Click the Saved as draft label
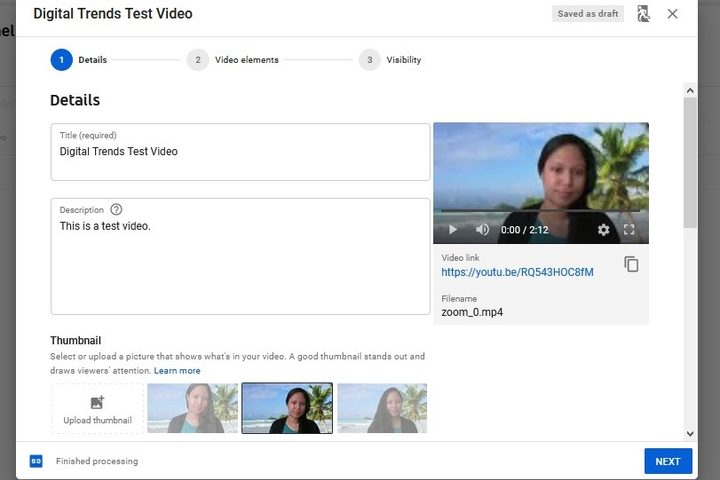 (x=588, y=14)
